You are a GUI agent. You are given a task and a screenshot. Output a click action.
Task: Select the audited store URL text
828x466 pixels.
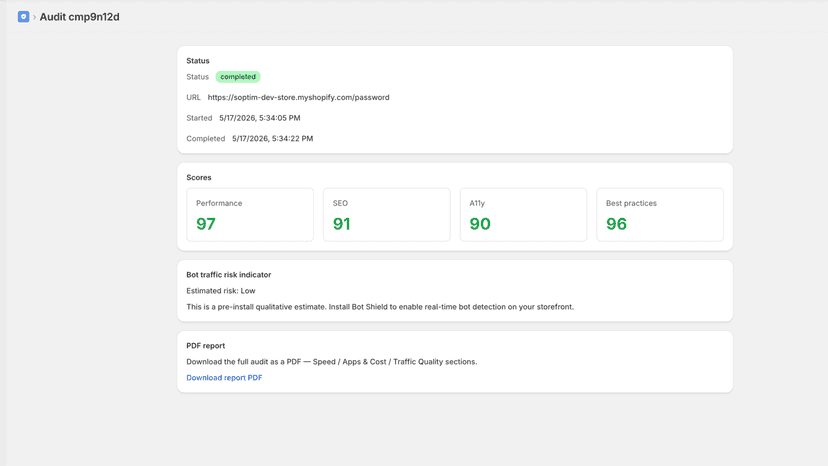click(298, 97)
